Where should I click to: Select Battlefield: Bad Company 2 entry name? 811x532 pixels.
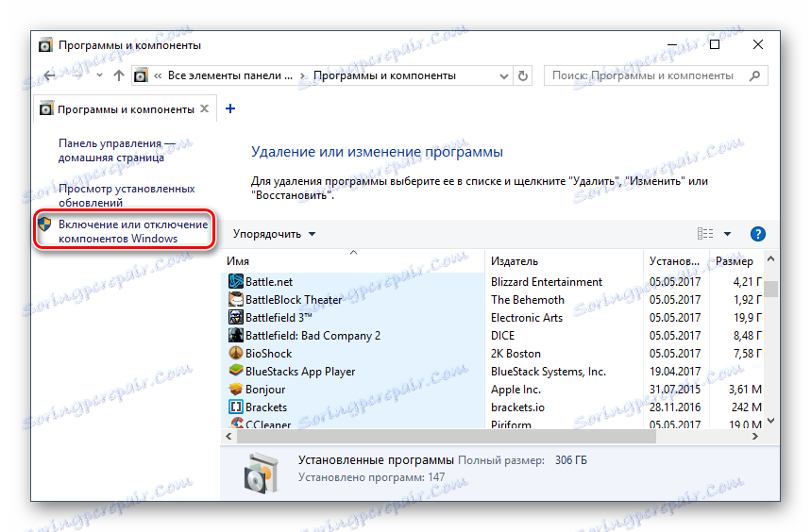pyautogui.click(x=313, y=336)
